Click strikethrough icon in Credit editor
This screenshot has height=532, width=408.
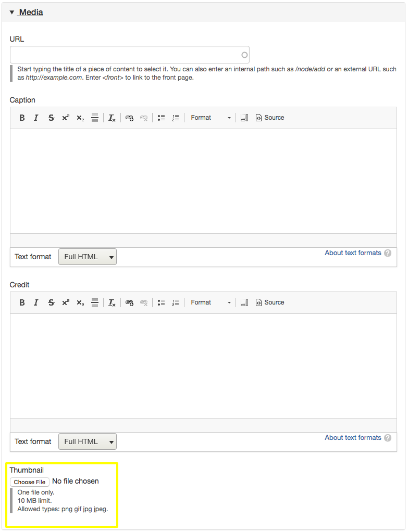[x=51, y=302]
